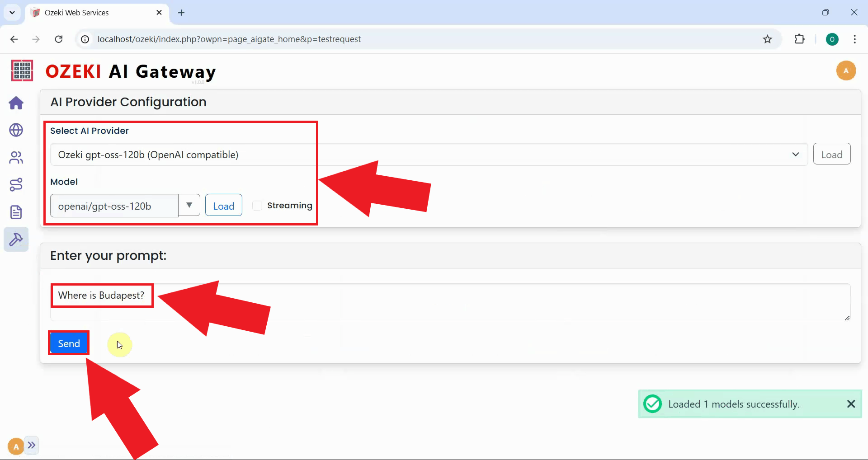Click the Send button under the prompt
This screenshot has width=868, height=460.
click(68, 343)
